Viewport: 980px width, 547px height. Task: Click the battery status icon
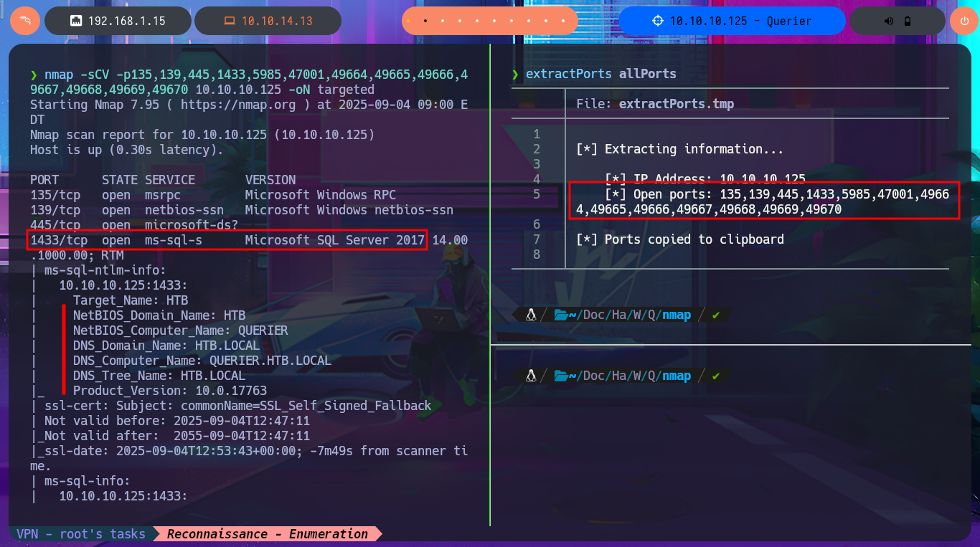point(908,22)
